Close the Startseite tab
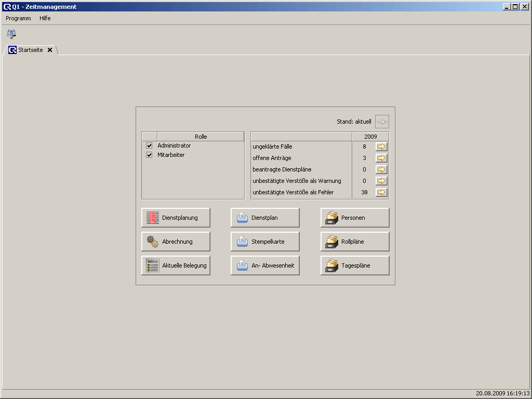Image resolution: width=532 pixels, height=399 pixels. 50,50
